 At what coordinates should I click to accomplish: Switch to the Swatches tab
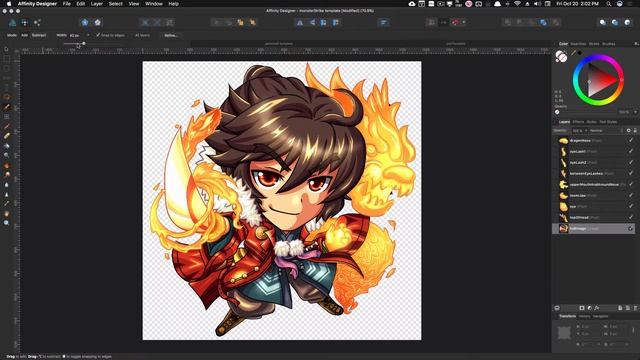pos(578,44)
